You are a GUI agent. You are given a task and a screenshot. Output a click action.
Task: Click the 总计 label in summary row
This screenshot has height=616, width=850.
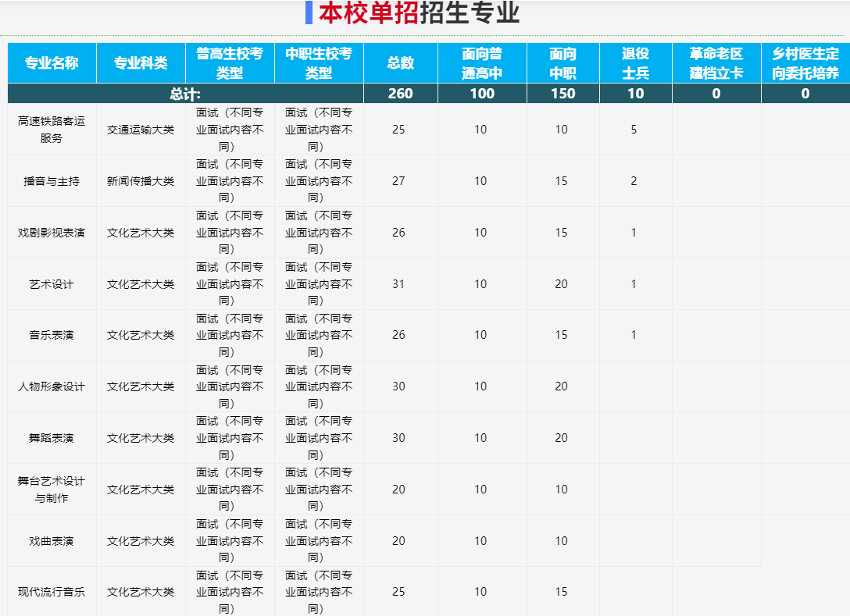tap(185, 94)
